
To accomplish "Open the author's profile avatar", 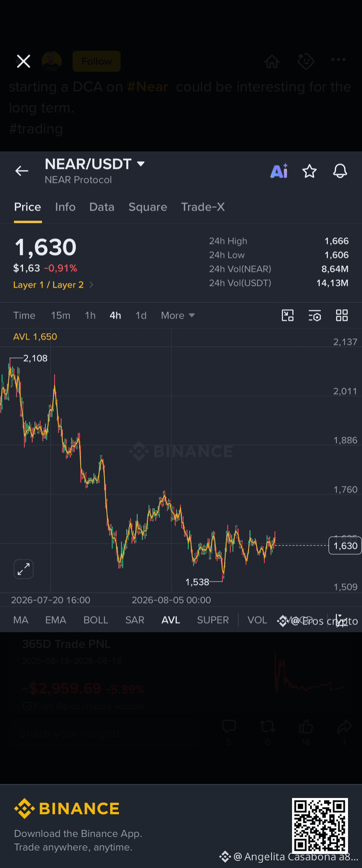I will click(x=52, y=61).
